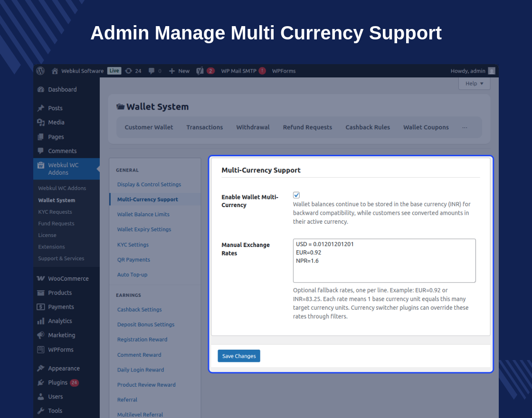
Task: Open the WordPress logo menu
Action: click(40, 71)
